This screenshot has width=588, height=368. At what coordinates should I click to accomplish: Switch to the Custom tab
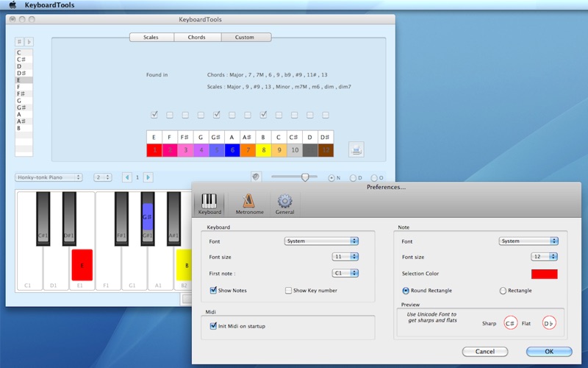coord(245,38)
